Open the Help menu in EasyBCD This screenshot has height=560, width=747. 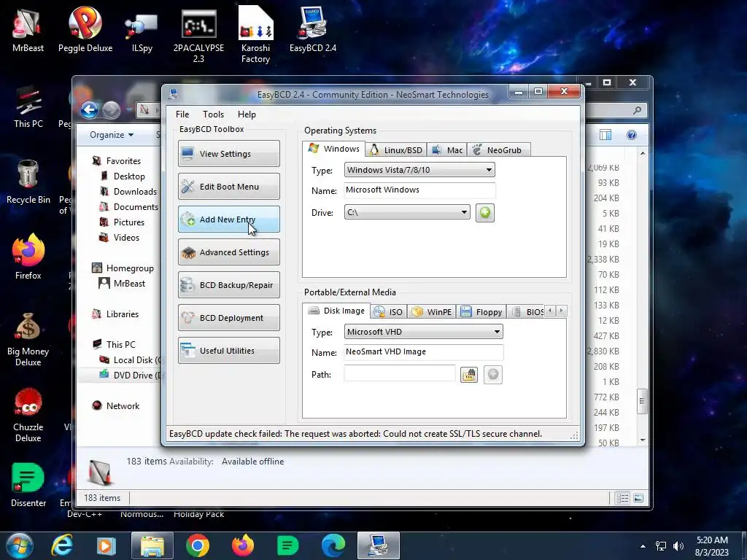pyautogui.click(x=247, y=114)
